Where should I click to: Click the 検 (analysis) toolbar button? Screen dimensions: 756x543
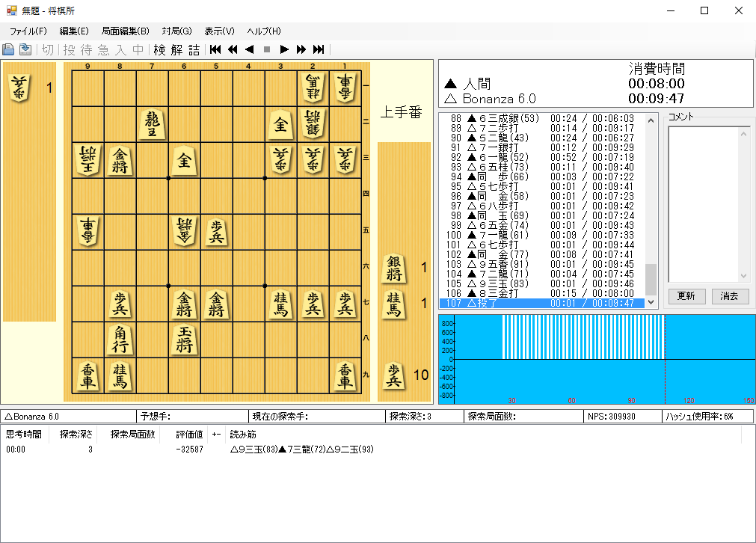click(159, 49)
